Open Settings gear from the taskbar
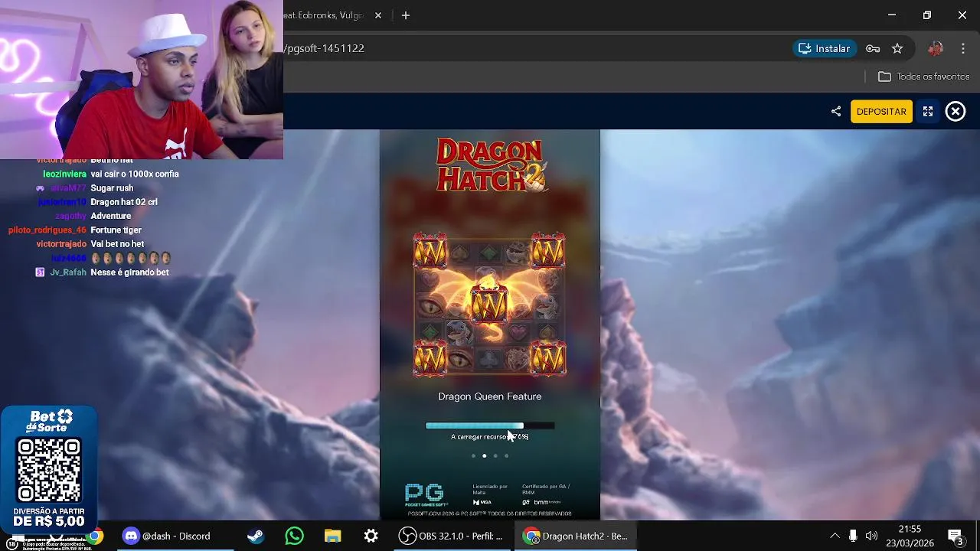 pos(371,536)
